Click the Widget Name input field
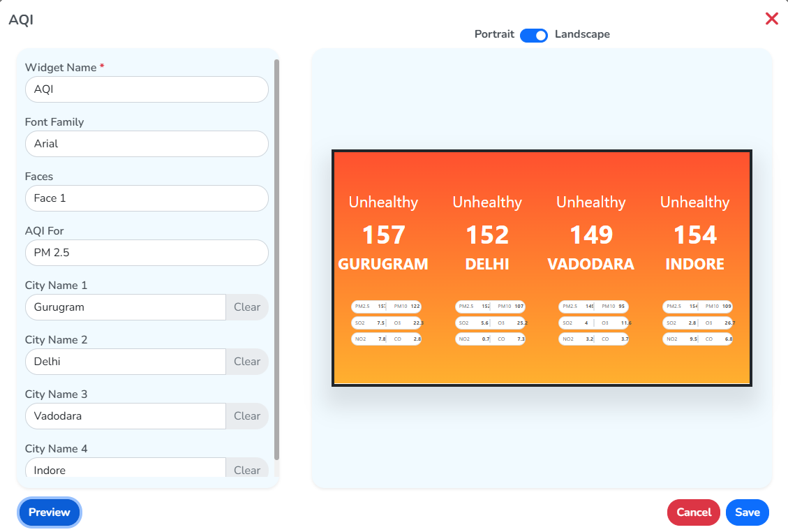 (147, 89)
